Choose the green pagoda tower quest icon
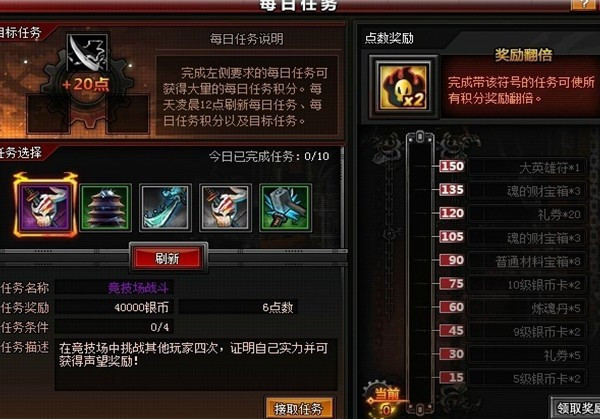600x419 pixels. click(x=106, y=208)
